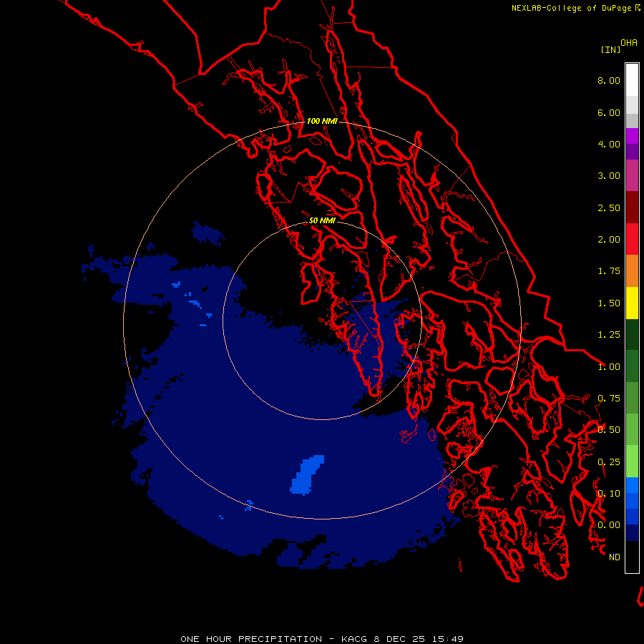Select the 2.50 legend value
This screenshot has width=644, height=644.
pyautogui.click(x=609, y=208)
